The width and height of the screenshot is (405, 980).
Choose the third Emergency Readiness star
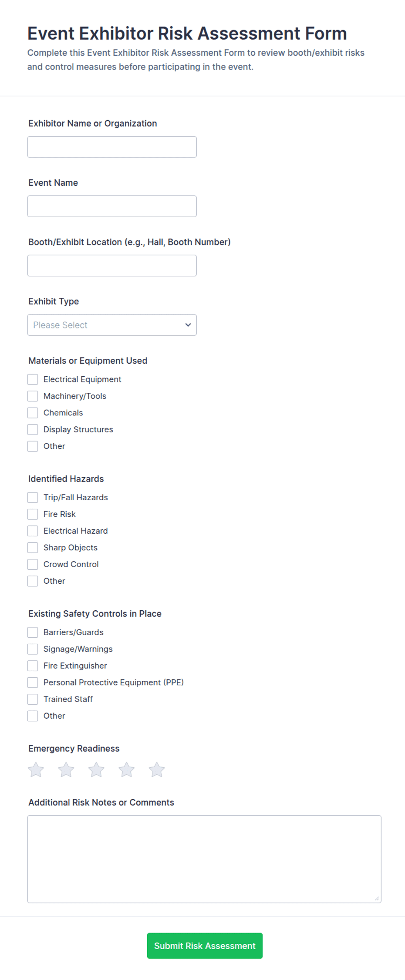click(x=96, y=769)
